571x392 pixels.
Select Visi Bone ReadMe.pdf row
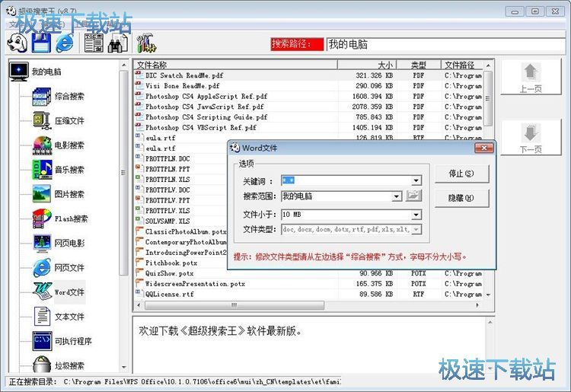pos(309,86)
